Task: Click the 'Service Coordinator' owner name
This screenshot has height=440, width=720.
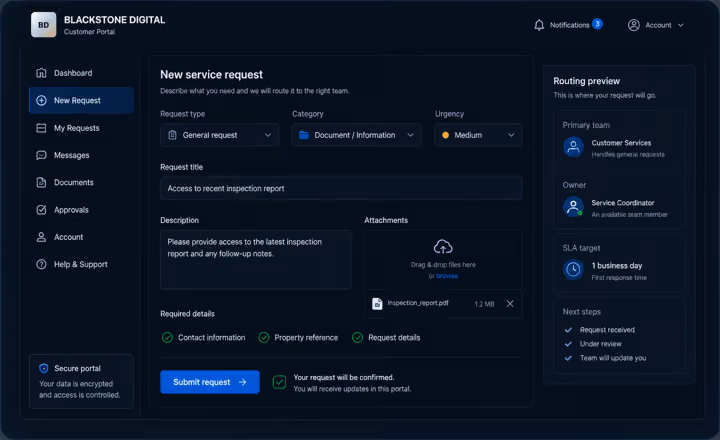Action: pyautogui.click(x=623, y=203)
